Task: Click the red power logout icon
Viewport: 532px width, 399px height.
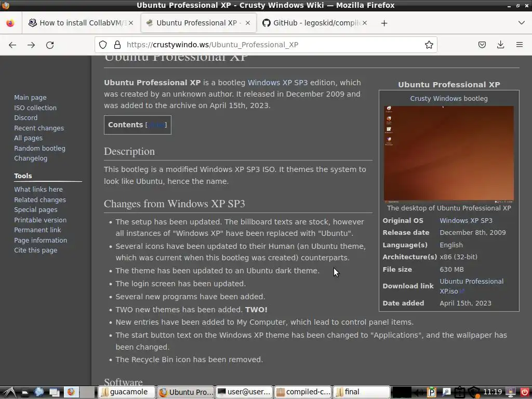Action: pyautogui.click(x=525, y=393)
